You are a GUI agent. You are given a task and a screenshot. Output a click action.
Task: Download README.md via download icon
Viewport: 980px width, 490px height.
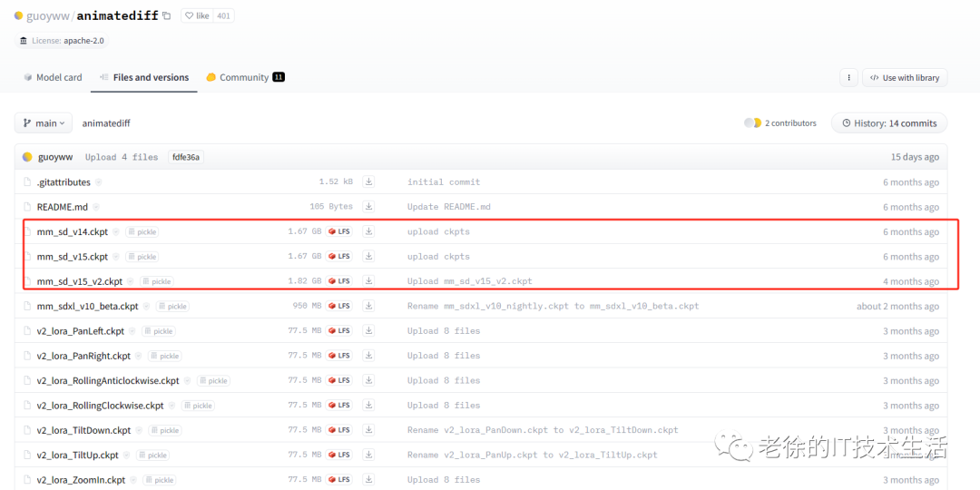(369, 207)
